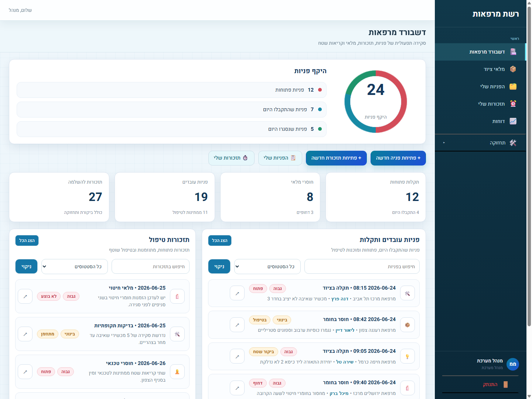Click ניקוי in the tickets filter

219,266
